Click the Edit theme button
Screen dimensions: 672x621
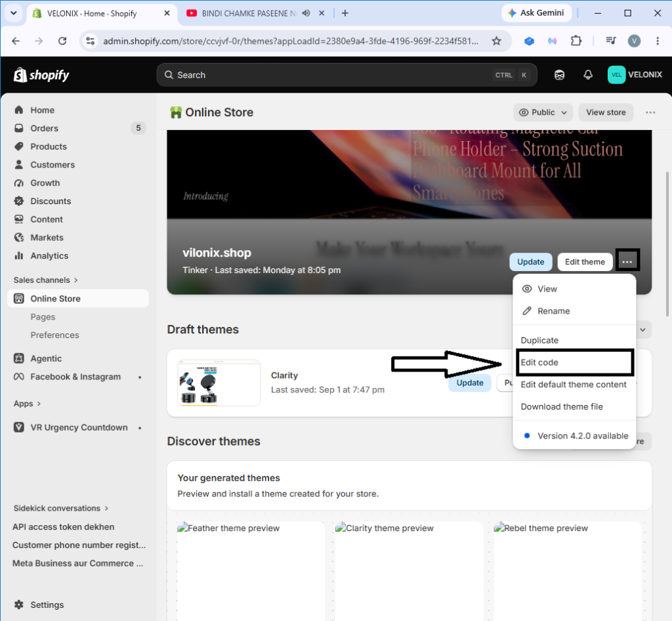click(585, 262)
